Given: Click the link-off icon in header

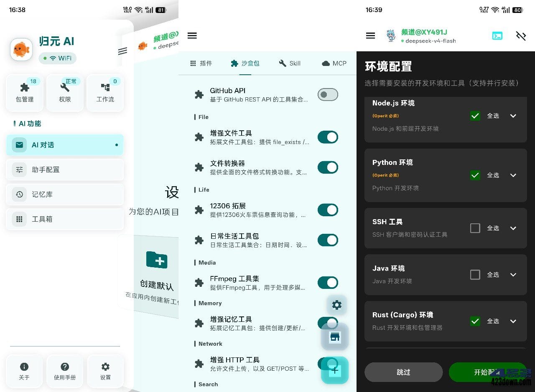Looking at the screenshot, I should click(x=521, y=36).
